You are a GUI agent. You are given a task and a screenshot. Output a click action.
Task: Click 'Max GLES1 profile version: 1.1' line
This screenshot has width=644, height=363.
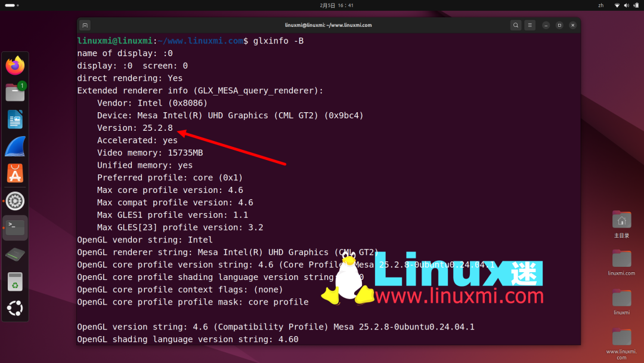(172, 215)
